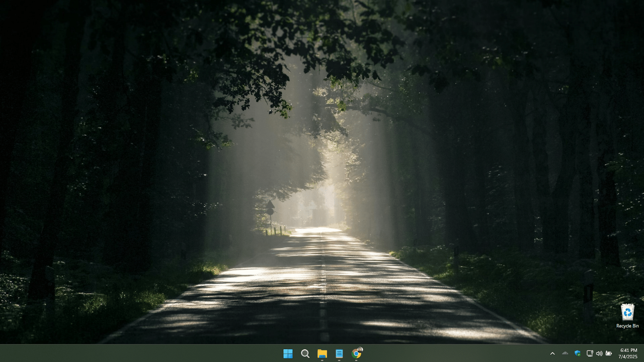644x362 pixels.
Task: Open Google Chrome from taskbar
Action: click(357, 353)
